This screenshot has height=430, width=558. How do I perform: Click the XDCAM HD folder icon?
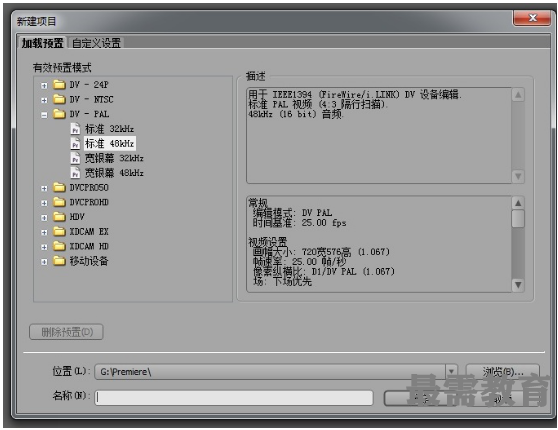[x=59, y=246]
